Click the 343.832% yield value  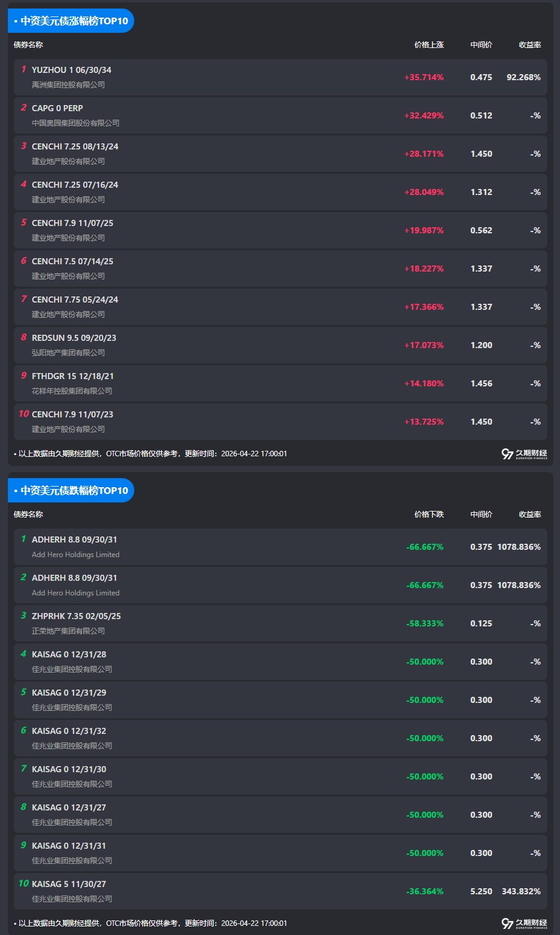[521, 891]
